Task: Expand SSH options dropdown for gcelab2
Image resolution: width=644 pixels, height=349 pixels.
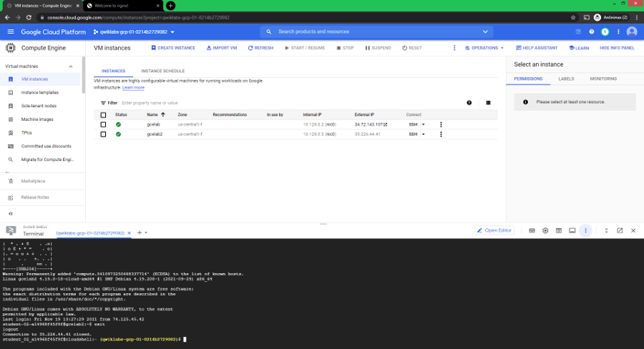Action: (424, 134)
